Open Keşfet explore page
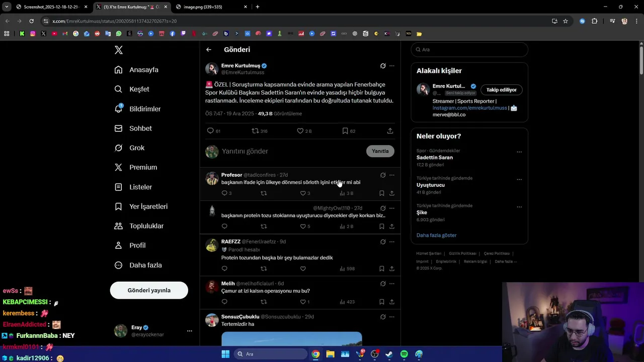Image resolution: width=644 pixels, height=362 pixels. point(132,89)
